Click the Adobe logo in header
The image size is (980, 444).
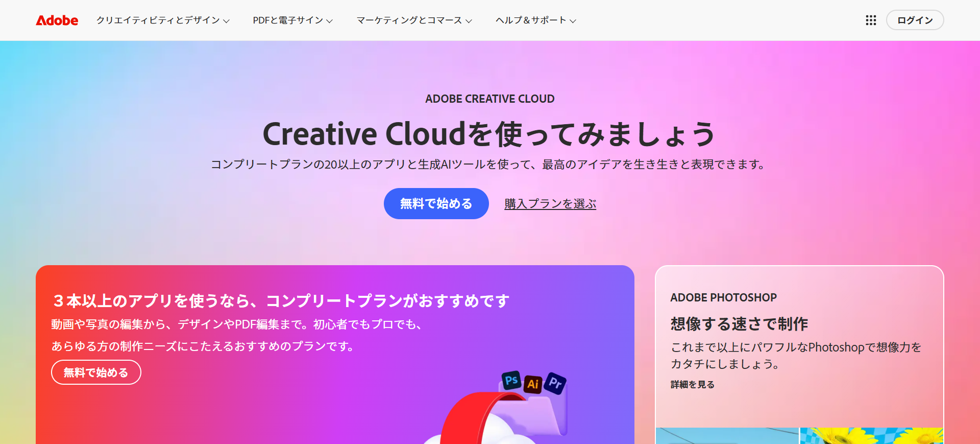[57, 20]
